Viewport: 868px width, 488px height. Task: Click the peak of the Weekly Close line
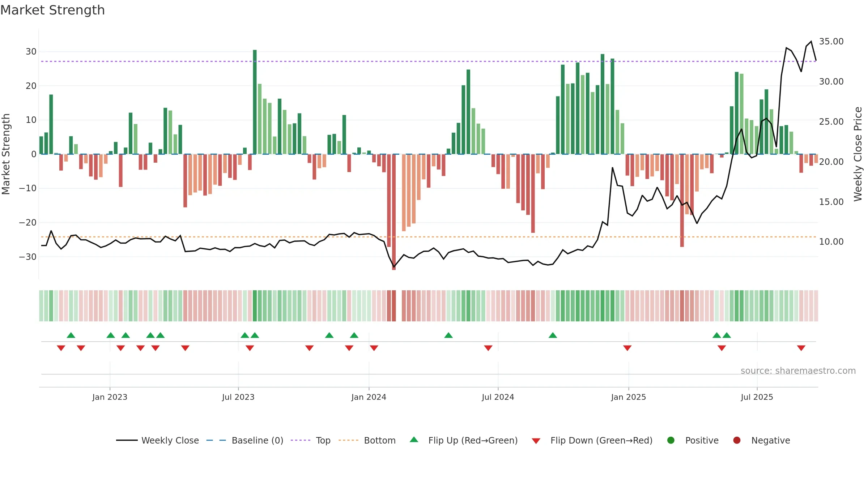(811, 41)
